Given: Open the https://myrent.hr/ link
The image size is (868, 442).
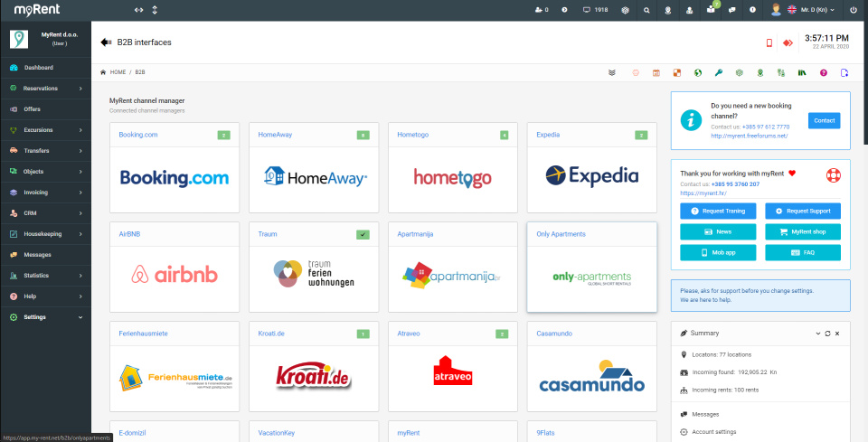Looking at the screenshot, I should (703, 193).
